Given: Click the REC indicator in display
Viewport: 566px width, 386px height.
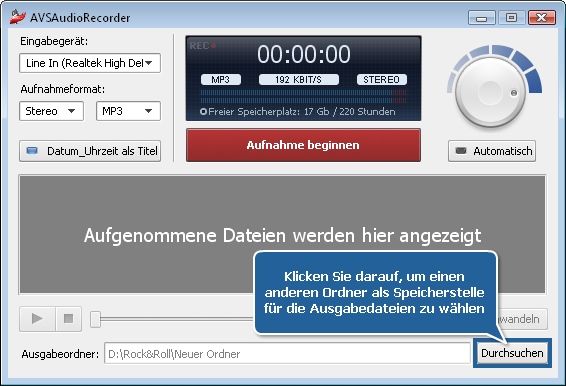Looking at the screenshot, I should point(203,46).
